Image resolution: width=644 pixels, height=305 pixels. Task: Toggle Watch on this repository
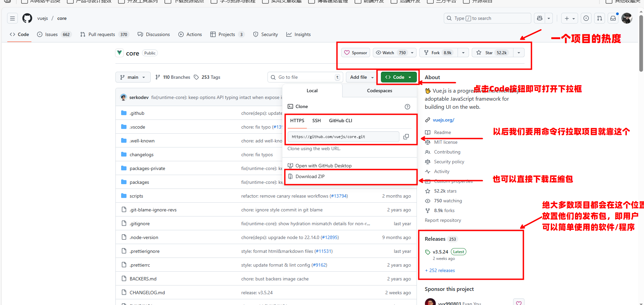tap(390, 53)
